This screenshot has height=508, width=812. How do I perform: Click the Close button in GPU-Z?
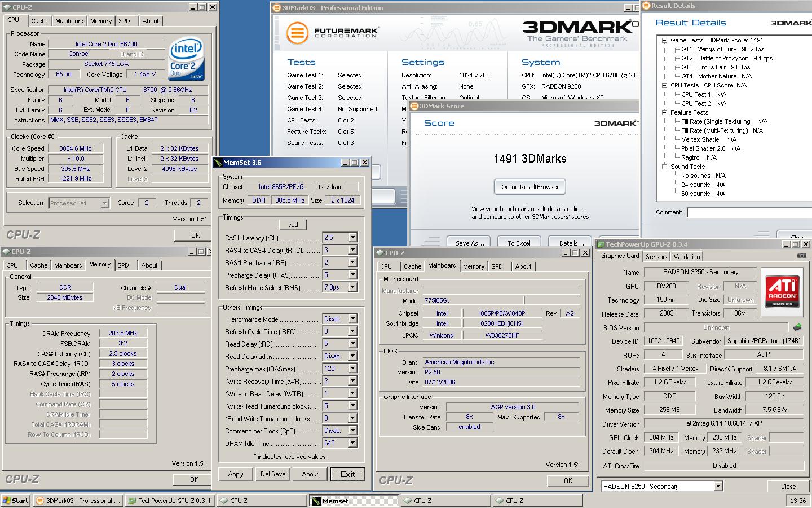788,487
